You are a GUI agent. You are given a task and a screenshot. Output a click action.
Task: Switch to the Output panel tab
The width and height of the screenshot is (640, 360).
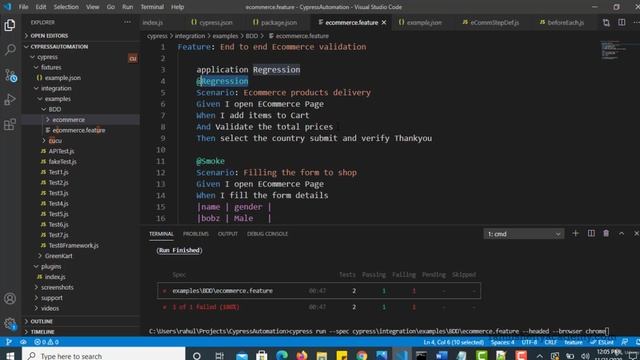227,234
